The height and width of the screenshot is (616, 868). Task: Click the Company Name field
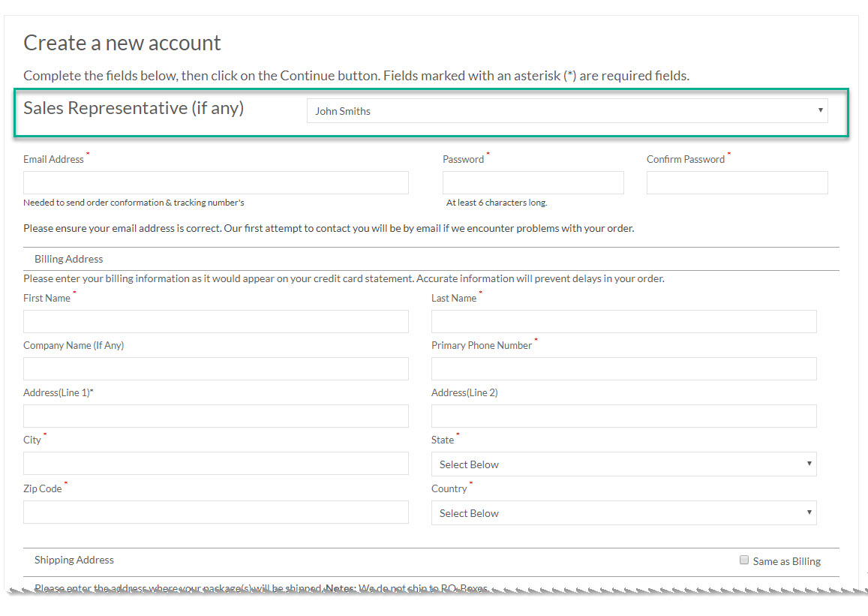pos(216,369)
